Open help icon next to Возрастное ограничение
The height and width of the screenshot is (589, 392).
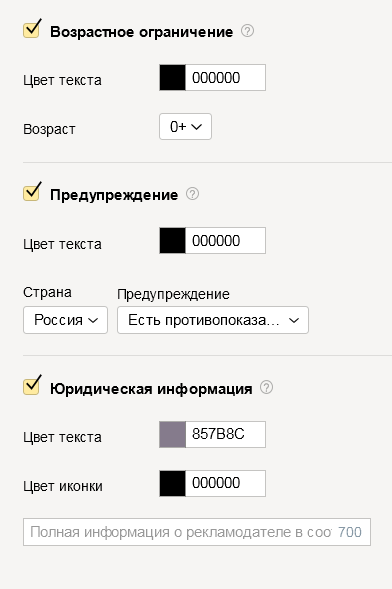point(247,31)
